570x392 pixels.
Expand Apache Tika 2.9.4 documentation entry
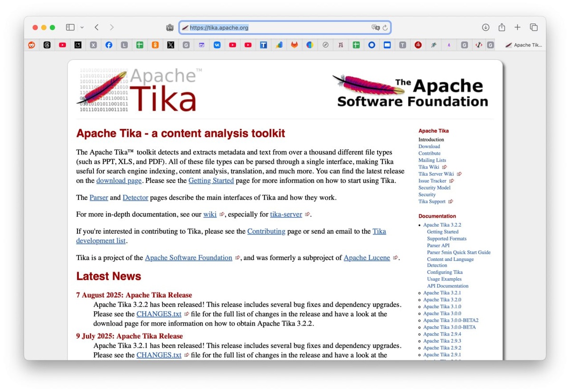(x=442, y=335)
